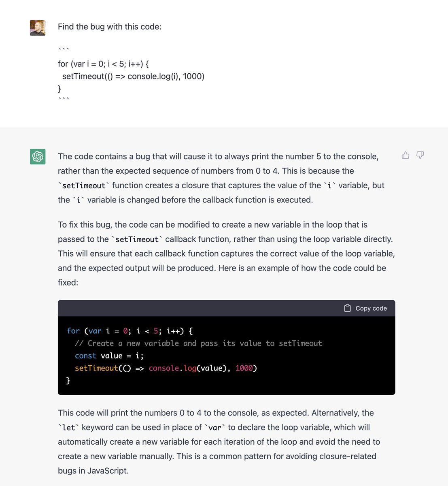Click the code comment line in code block
Image resolution: width=448 pixels, height=486 pixels.
click(198, 343)
